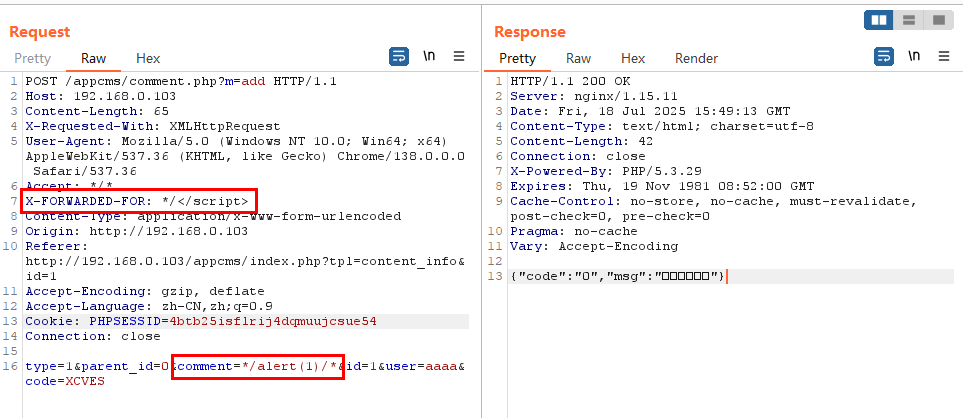Click the JSON response body line
Screen dimensions: 963x418
coord(618,276)
